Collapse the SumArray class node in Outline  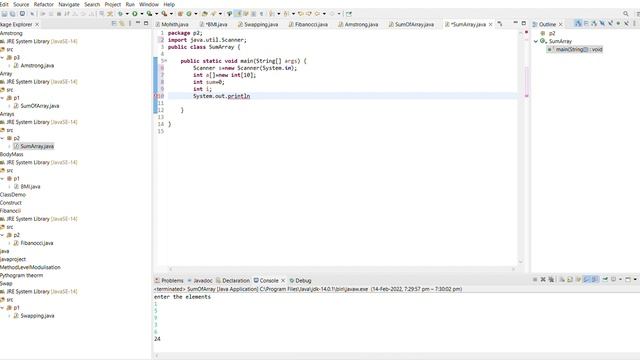536,41
